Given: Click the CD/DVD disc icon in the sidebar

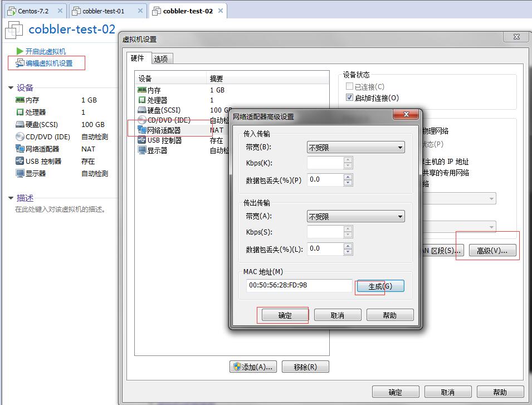Looking at the screenshot, I should [19, 136].
